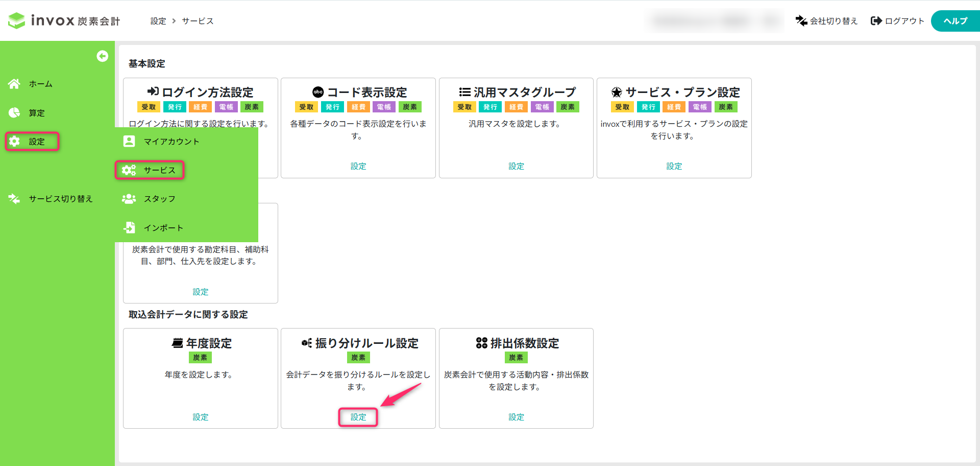Open 設定 link for サービス・プラン設定
The height and width of the screenshot is (466, 980).
pyautogui.click(x=674, y=166)
